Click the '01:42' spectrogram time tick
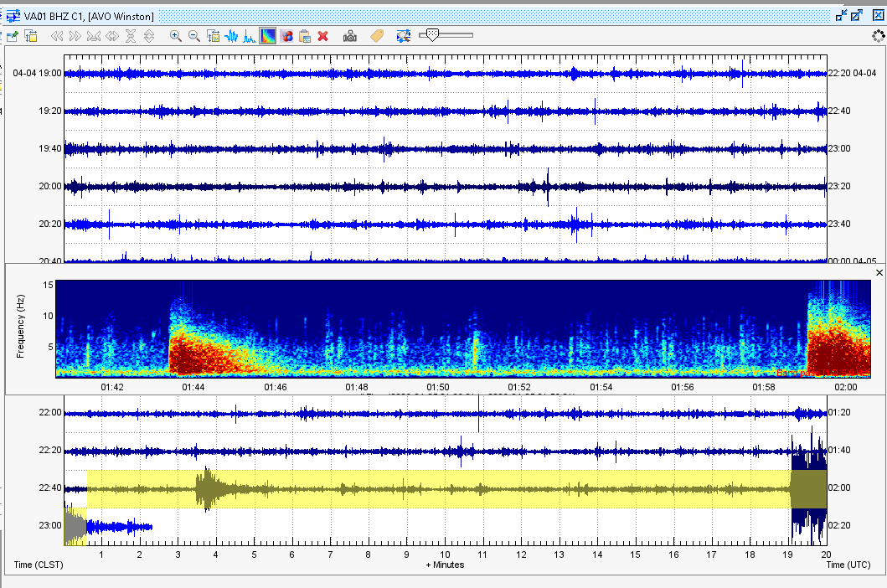 (x=112, y=387)
